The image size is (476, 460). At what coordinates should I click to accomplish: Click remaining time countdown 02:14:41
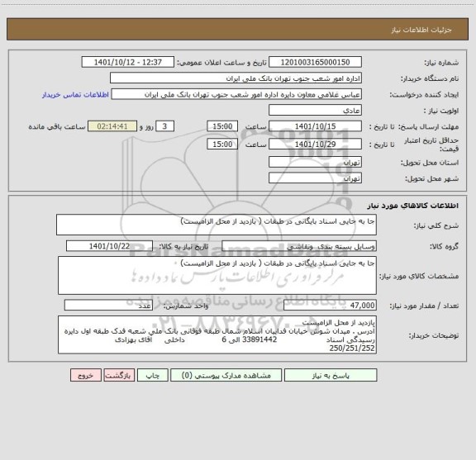point(112,126)
